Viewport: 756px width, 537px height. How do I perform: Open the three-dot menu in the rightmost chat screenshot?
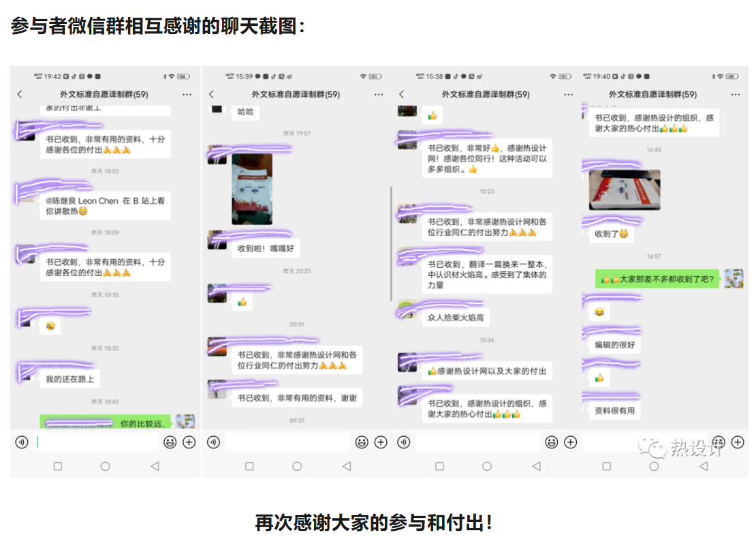(732, 94)
